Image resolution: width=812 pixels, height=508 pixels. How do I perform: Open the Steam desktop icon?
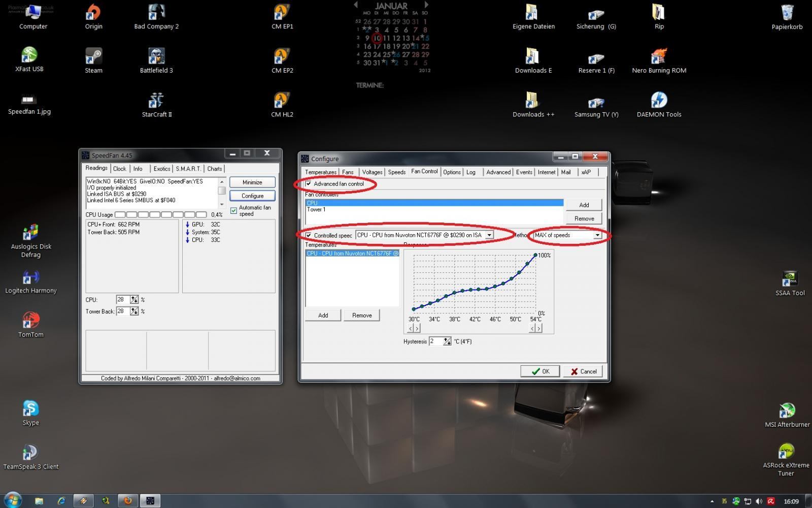coord(93,60)
